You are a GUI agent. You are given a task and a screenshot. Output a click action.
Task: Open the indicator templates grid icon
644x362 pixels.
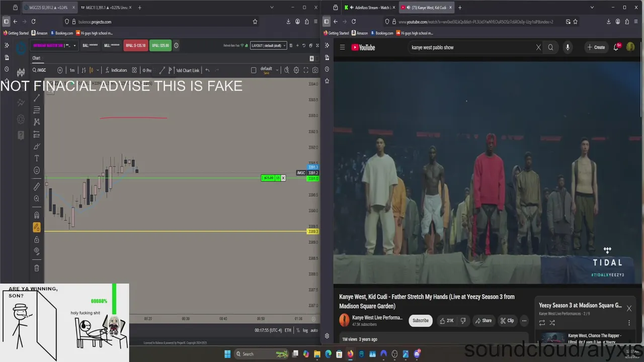pyautogui.click(x=134, y=70)
